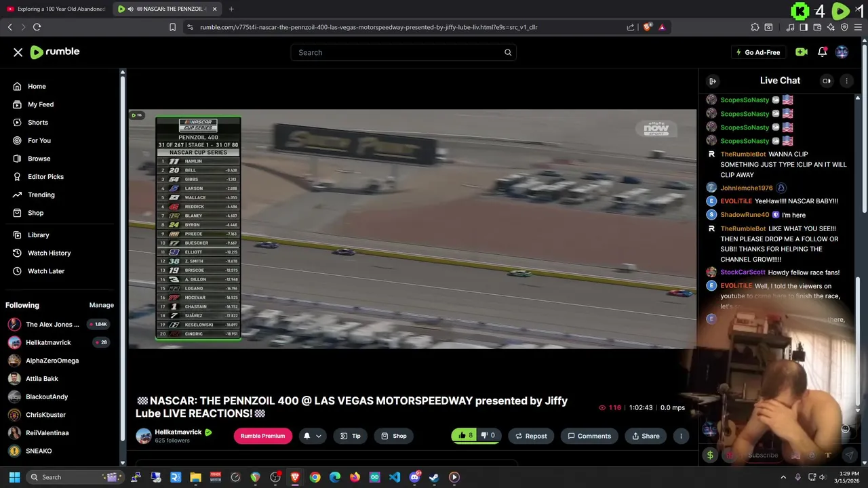Open the Brave Wallet icon
868x488 pixels.
(x=817, y=27)
